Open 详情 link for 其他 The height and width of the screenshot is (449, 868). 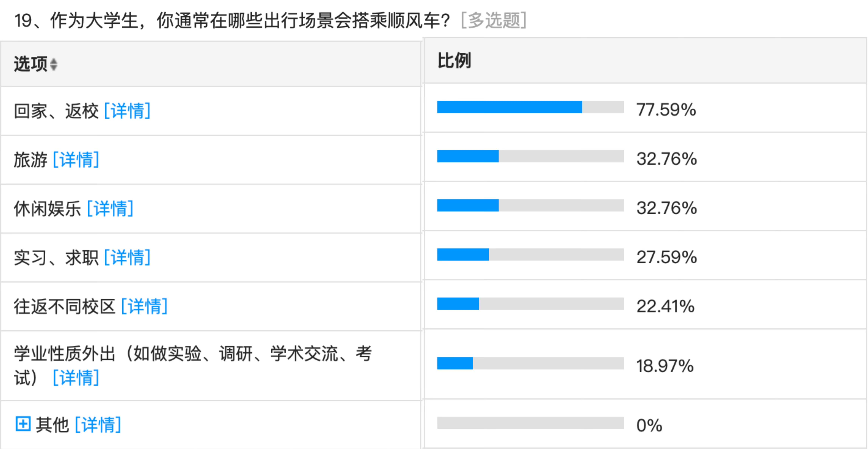point(98,424)
